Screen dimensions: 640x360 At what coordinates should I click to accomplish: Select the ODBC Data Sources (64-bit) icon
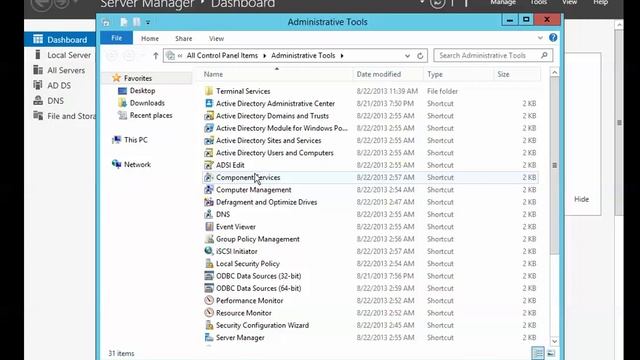pos(209,288)
